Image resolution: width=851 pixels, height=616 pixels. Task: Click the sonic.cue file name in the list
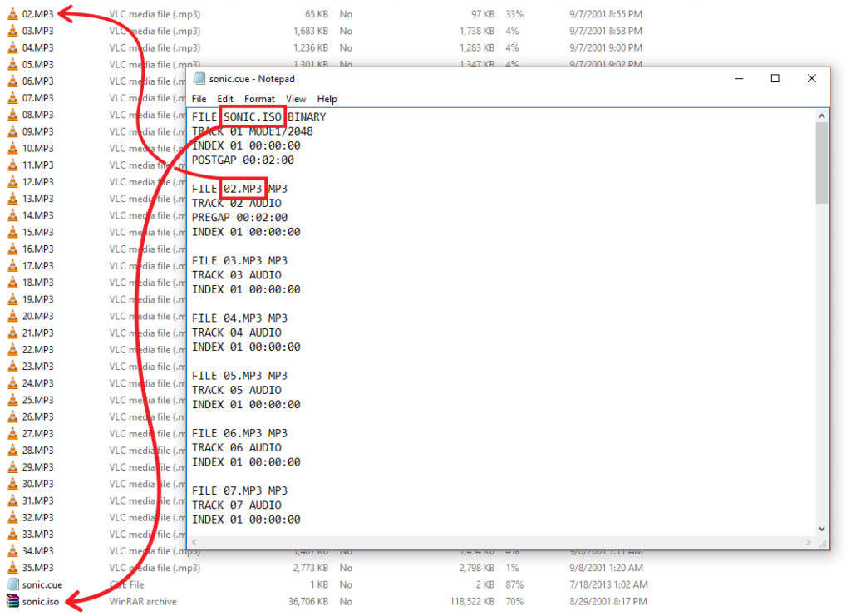(42, 585)
